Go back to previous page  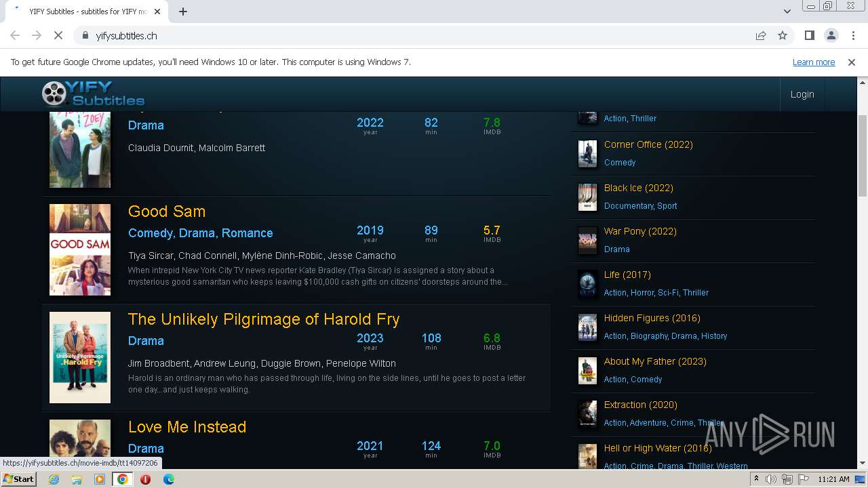pyautogui.click(x=15, y=35)
